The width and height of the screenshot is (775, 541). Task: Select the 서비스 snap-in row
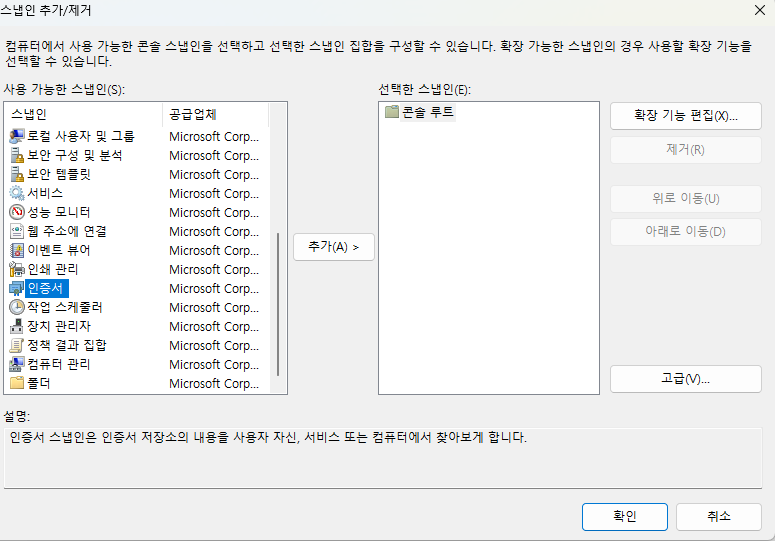click(45, 193)
